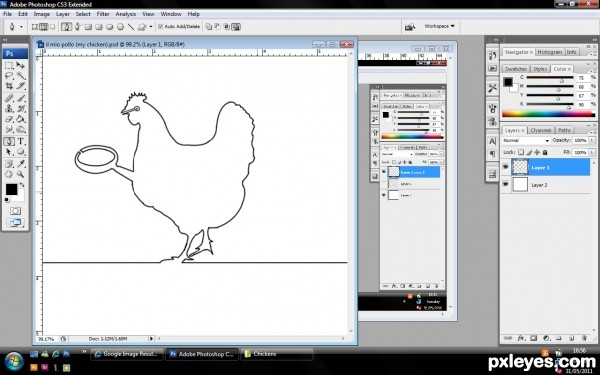Select the Slice tool
The width and height of the screenshot is (600, 375).
[21, 86]
